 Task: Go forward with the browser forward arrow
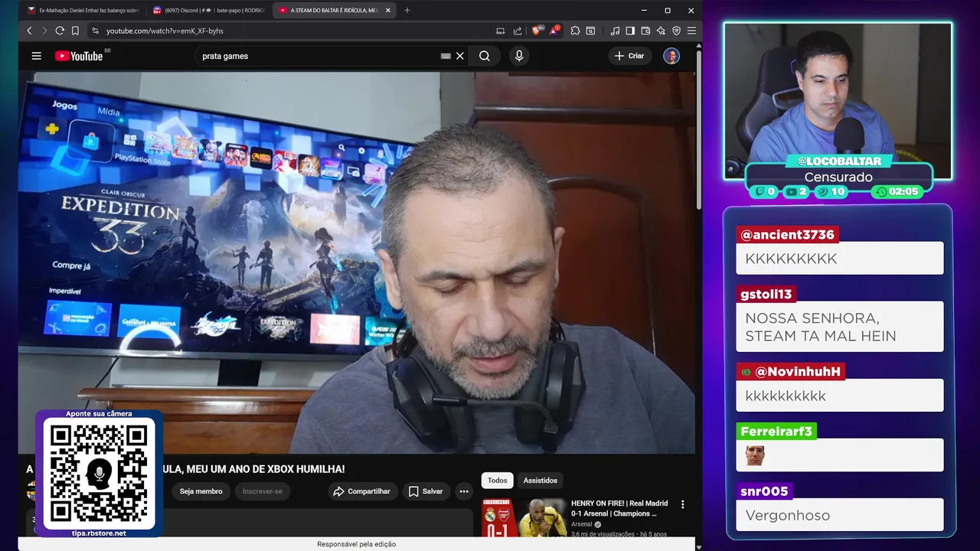[x=44, y=31]
